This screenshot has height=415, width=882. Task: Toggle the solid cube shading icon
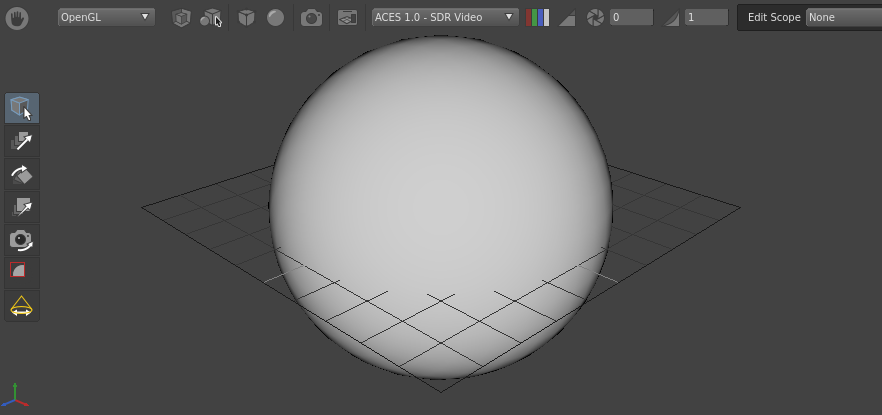[x=246, y=18]
